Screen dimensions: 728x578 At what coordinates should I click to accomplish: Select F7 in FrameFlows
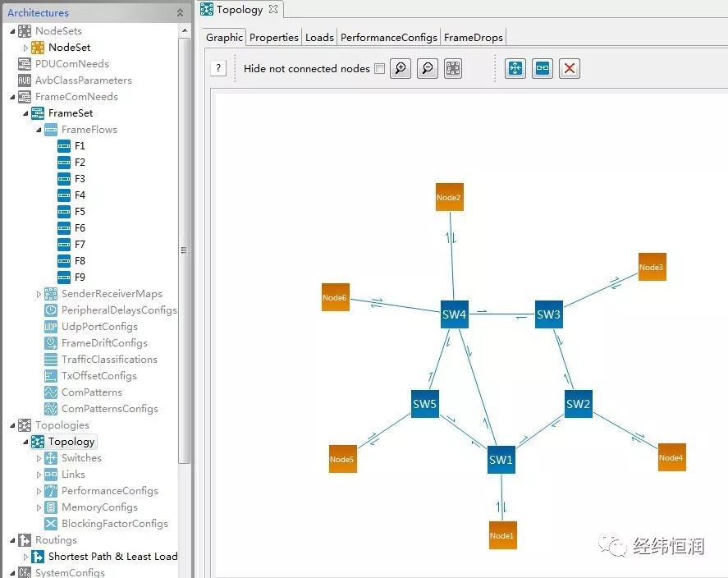click(x=80, y=245)
